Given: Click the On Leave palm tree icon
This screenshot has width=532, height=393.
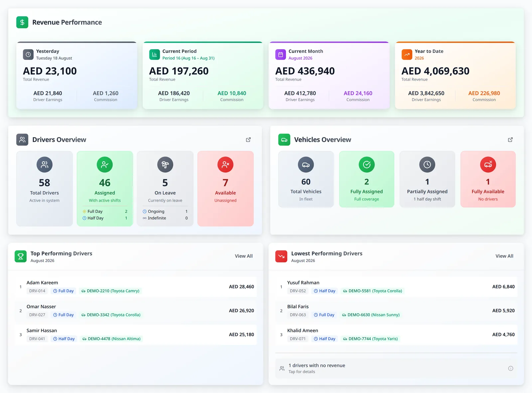Looking at the screenshot, I should (x=165, y=165).
